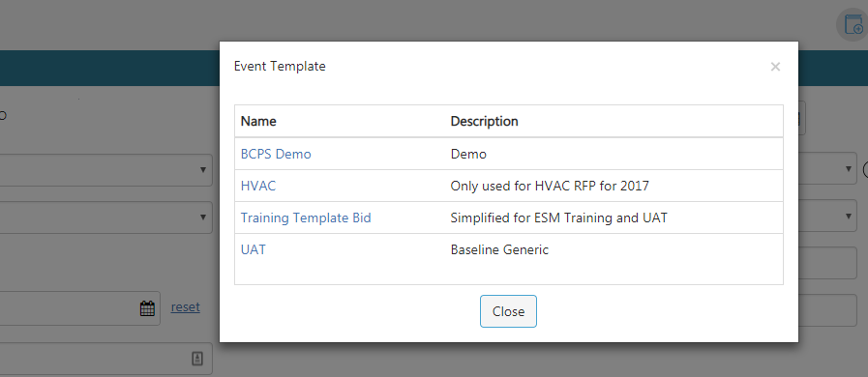Pick the UAT template

[x=253, y=249]
